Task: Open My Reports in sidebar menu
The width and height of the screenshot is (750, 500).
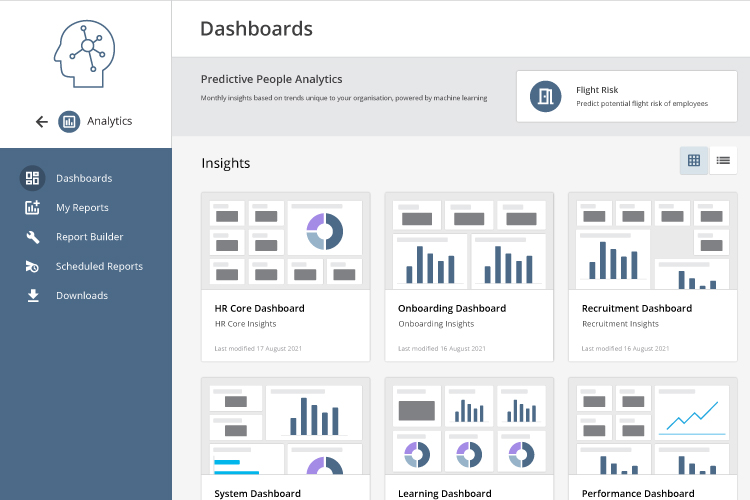Action: pos(82,208)
